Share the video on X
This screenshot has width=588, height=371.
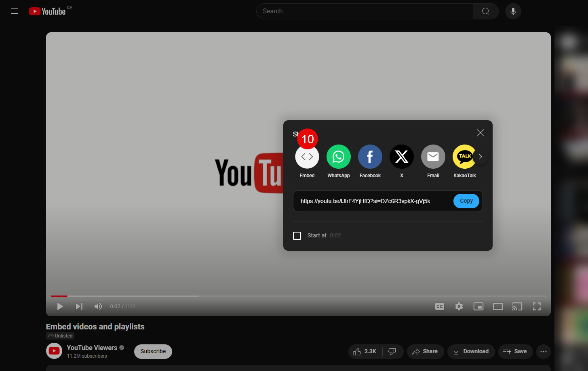click(x=402, y=157)
